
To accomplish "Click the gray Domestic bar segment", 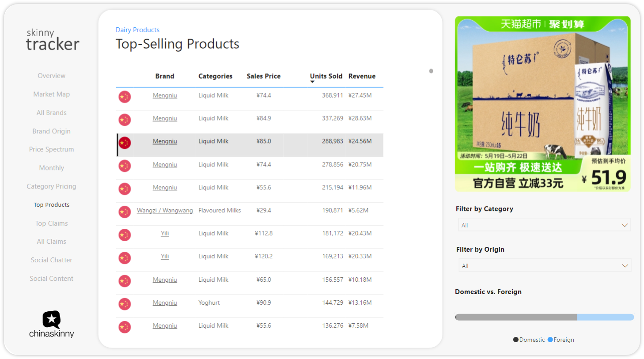I will pos(516,317).
